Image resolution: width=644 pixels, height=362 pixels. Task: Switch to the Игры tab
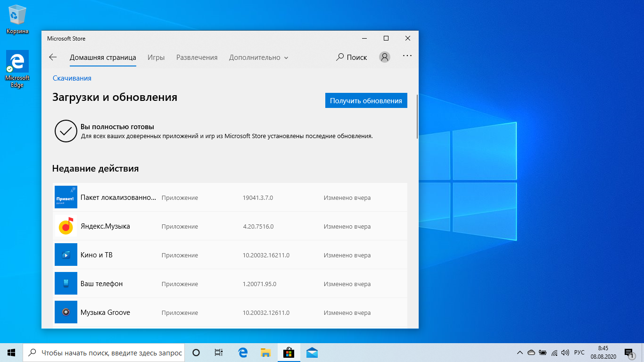tap(156, 58)
